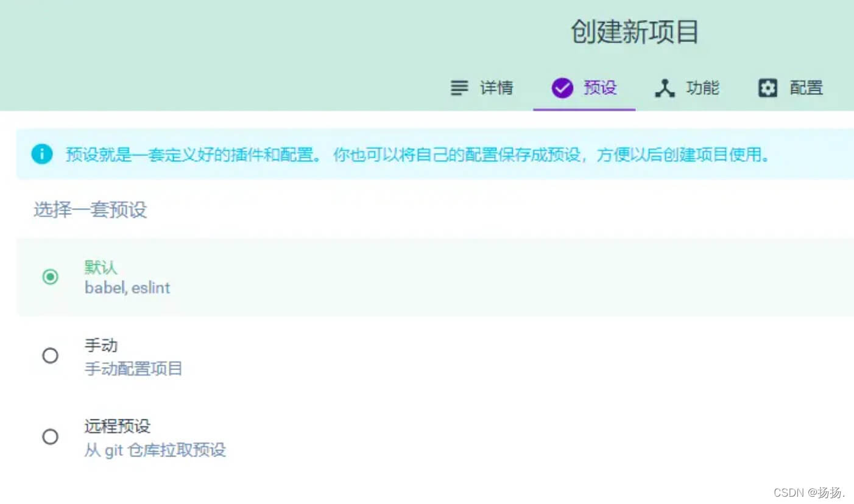This screenshot has height=504, width=854.
Task: Click the 功能 branch icon
Action: click(665, 89)
